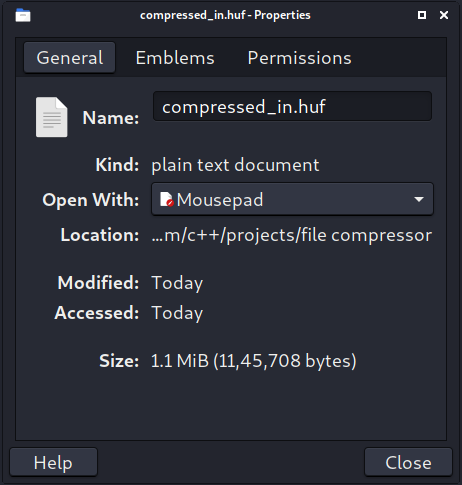Click the plain text document file icon
The image size is (462, 485).
(x=52, y=117)
